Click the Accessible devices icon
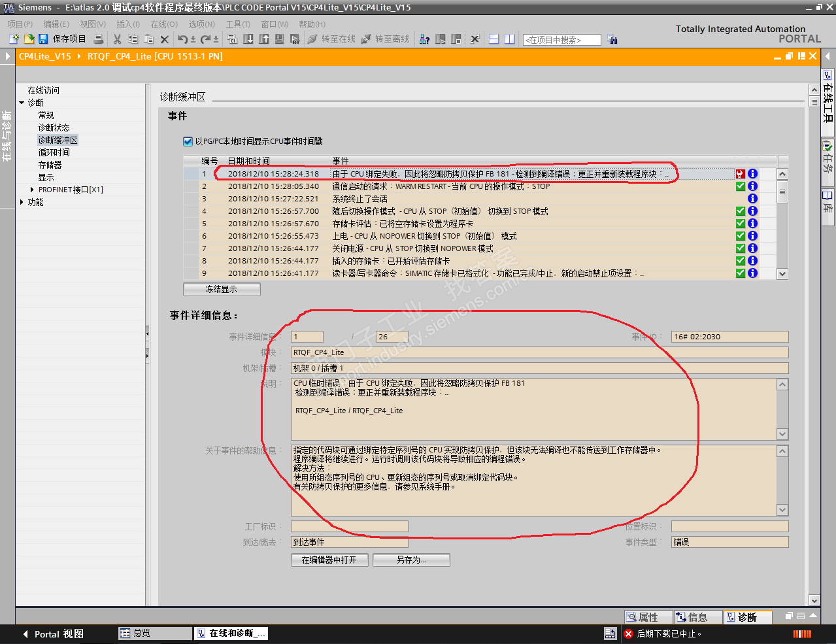The height and width of the screenshot is (644, 836). coord(425,39)
